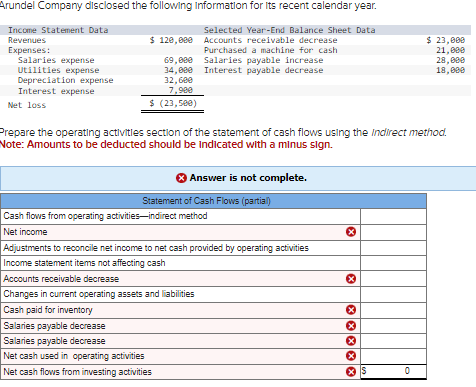Screen dimensions: 476x387
Task: Click the error icon beside Net cash used in operating activities
Action: coord(351,356)
